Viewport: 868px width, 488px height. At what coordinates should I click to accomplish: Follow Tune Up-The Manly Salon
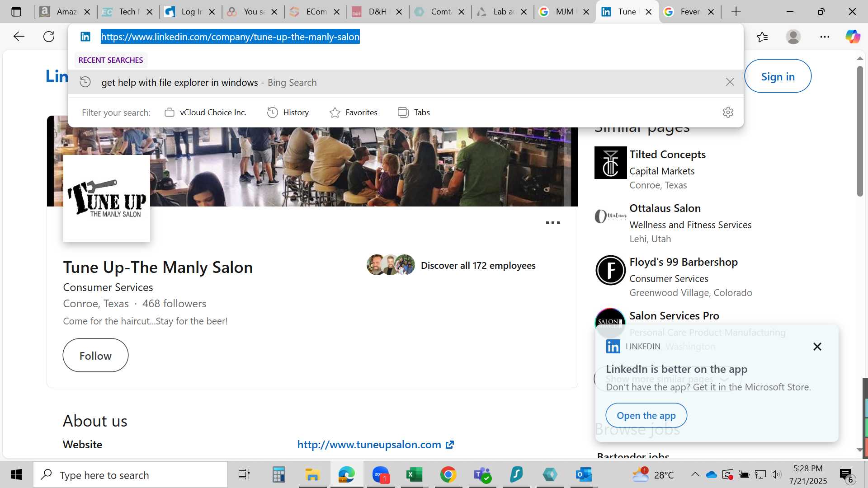click(95, 356)
